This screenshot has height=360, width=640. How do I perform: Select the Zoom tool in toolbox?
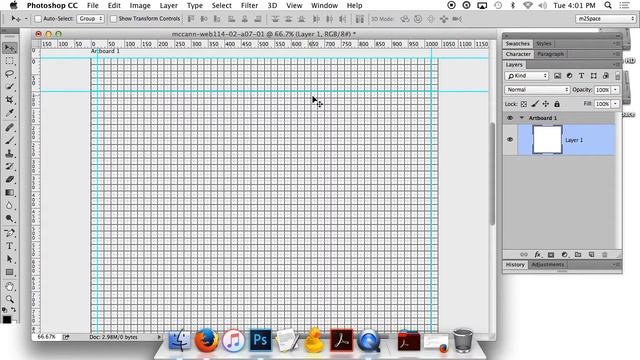9,299
